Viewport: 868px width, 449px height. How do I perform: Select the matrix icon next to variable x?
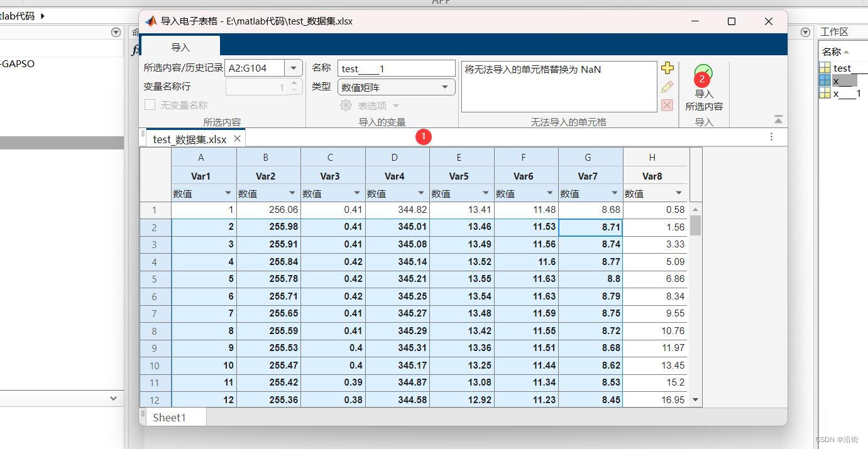click(825, 80)
